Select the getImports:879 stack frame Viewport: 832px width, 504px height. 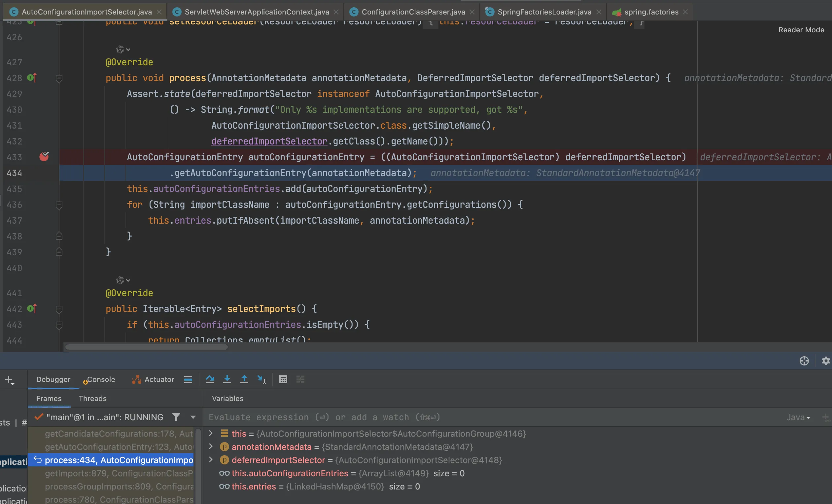118,473
